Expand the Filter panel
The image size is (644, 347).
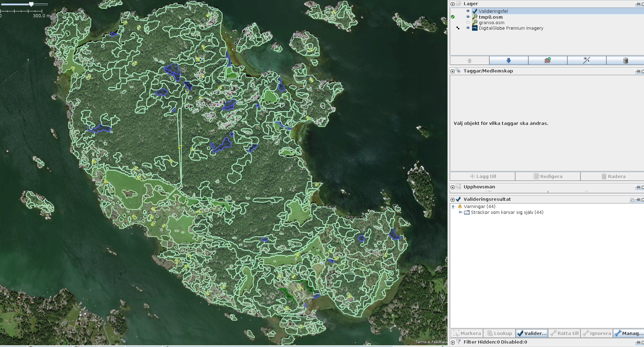452,342
